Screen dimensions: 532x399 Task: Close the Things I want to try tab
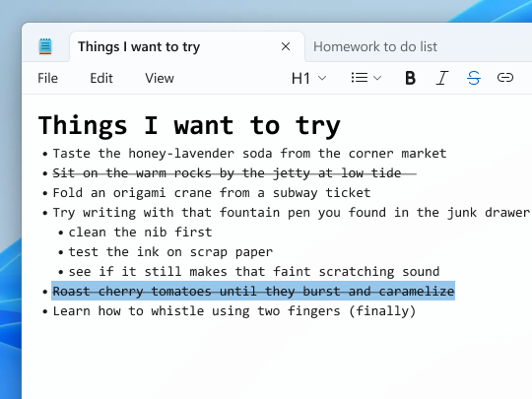(286, 46)
